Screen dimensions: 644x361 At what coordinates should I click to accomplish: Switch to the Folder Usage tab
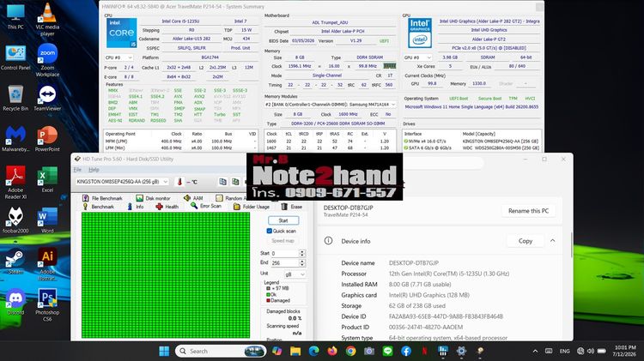[252, 207]
